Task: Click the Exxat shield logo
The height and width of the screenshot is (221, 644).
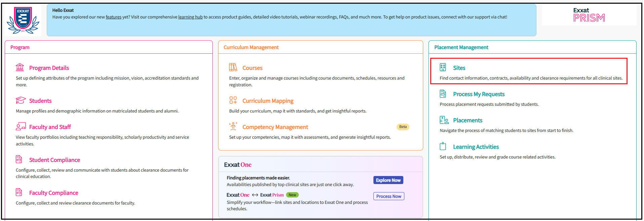Action: click(23, 20)
